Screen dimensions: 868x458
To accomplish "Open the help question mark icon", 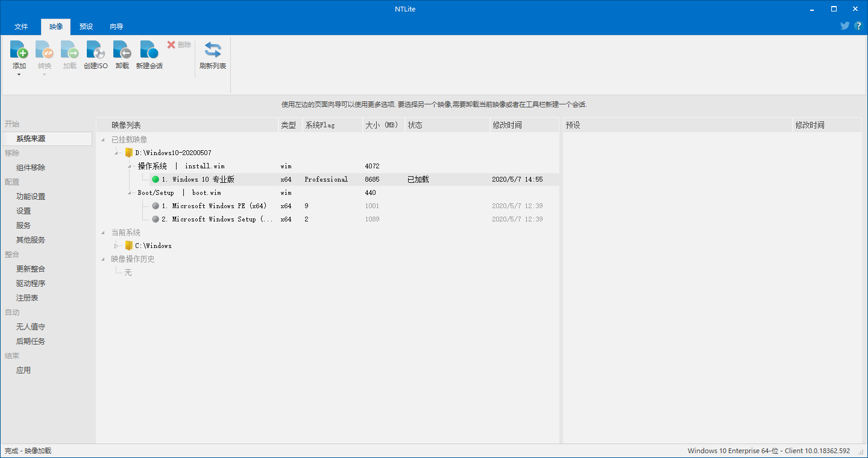I will (858, 26).
